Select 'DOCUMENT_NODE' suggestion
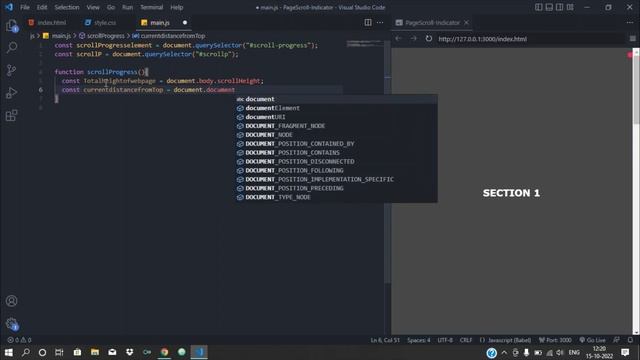The image size is (640, 360). (x=336, y=135)
